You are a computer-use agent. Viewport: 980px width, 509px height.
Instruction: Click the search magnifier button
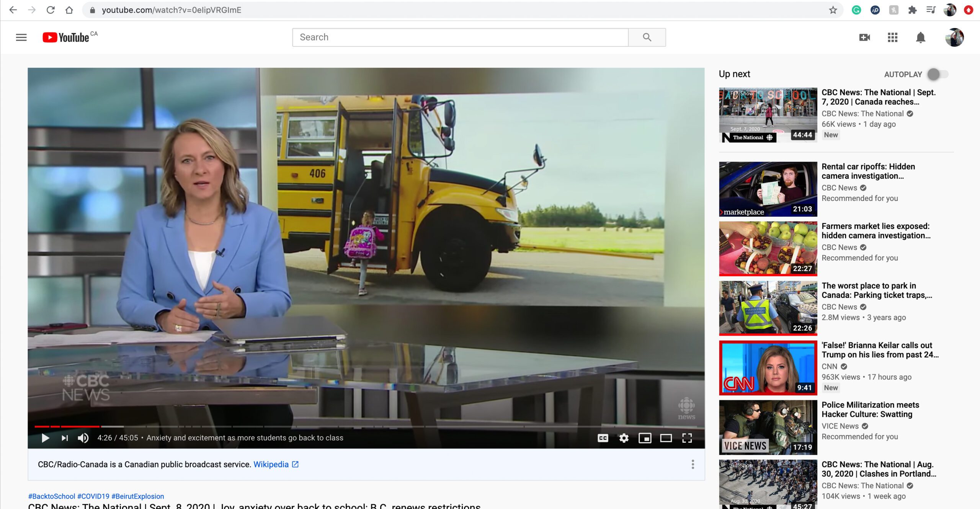pyautogui.click(x=647, y=37)
